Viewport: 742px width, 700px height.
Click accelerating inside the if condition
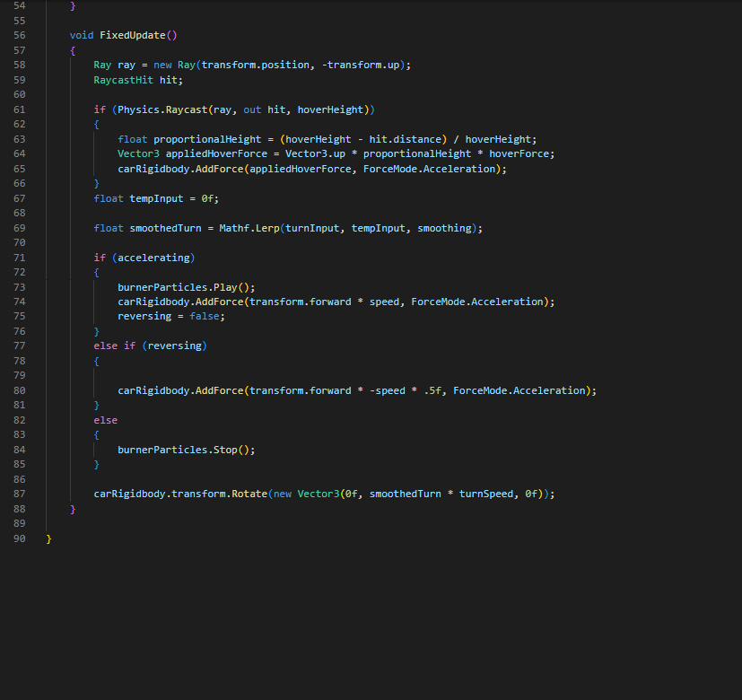(153, 258)
